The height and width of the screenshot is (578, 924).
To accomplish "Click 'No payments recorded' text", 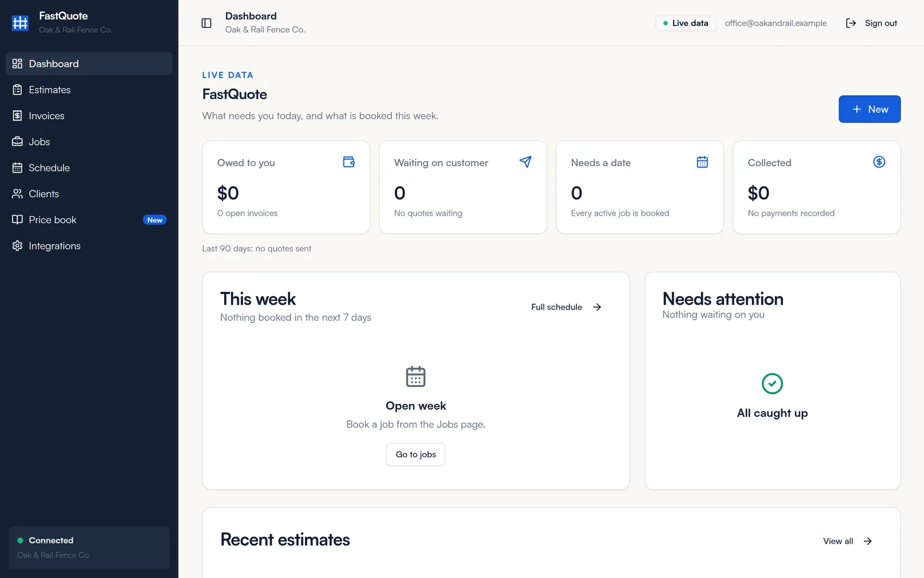I will pyautogui.click(x=791, y=213).
